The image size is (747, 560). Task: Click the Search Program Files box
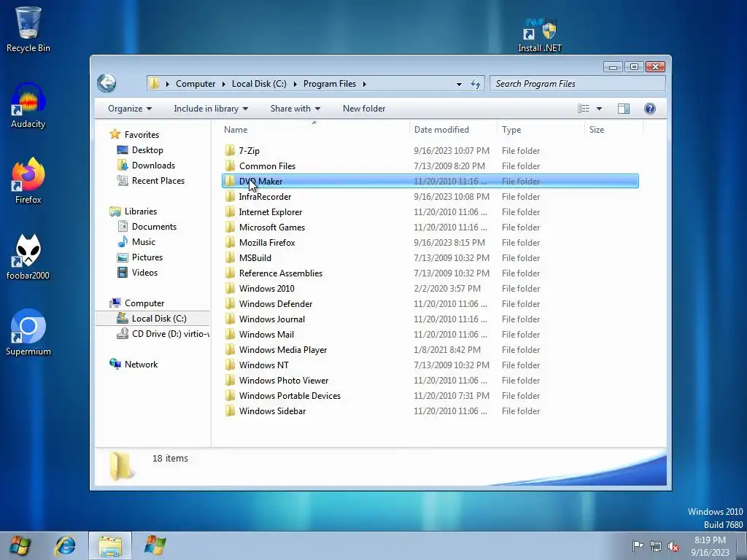click(578, 84)
